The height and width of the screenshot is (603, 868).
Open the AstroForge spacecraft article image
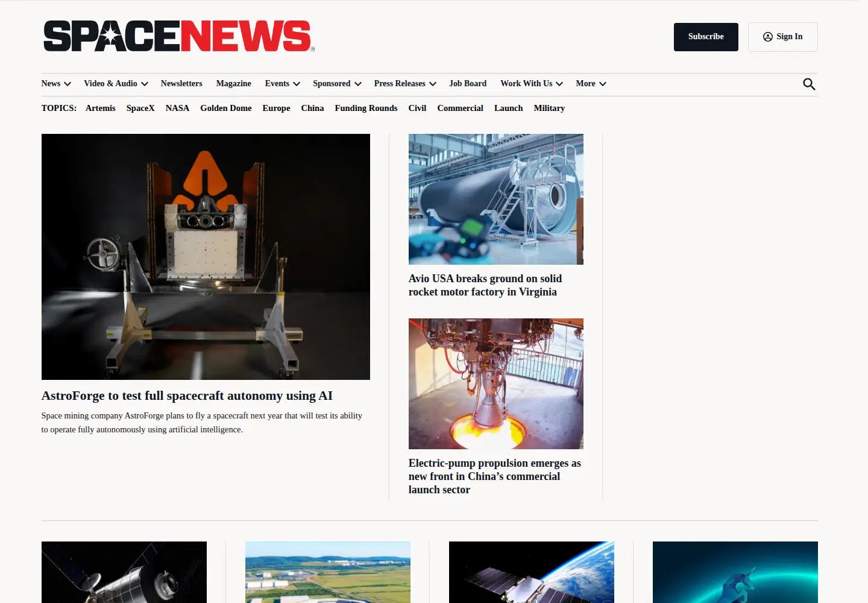coord(206,257)
